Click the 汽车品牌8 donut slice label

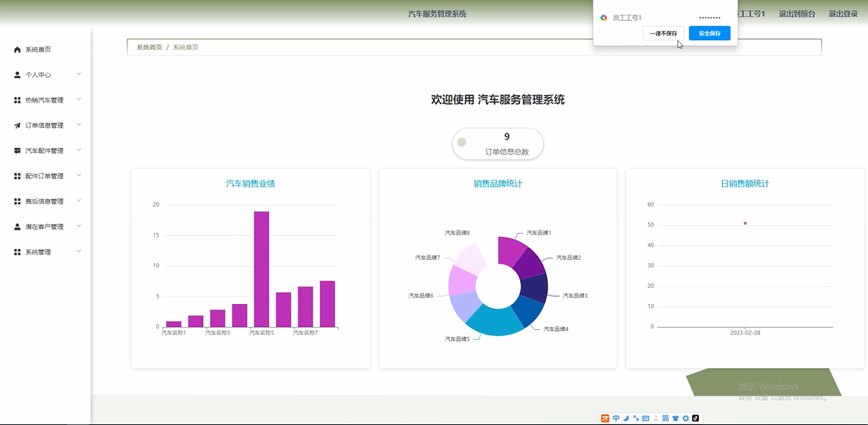pos(458,233)
